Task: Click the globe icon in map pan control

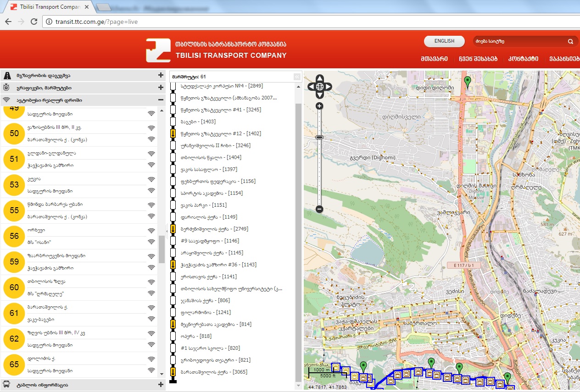Action: (x=320, y=86)
